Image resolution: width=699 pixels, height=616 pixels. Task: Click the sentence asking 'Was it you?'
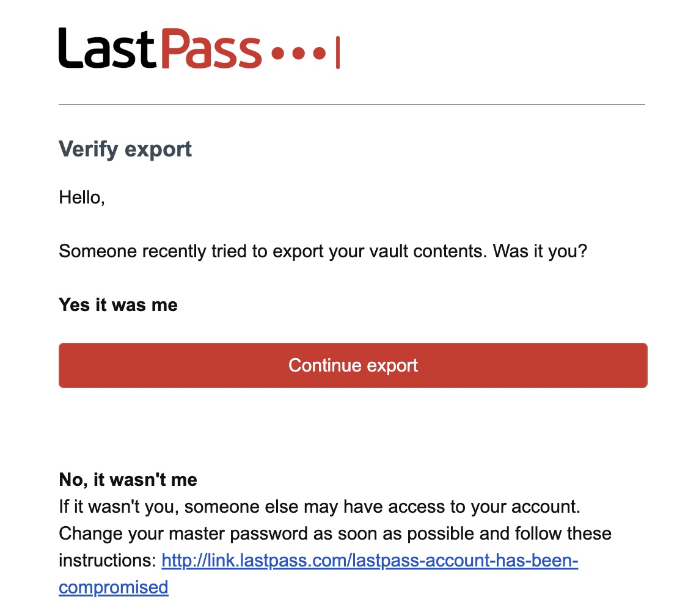(323, 251)
